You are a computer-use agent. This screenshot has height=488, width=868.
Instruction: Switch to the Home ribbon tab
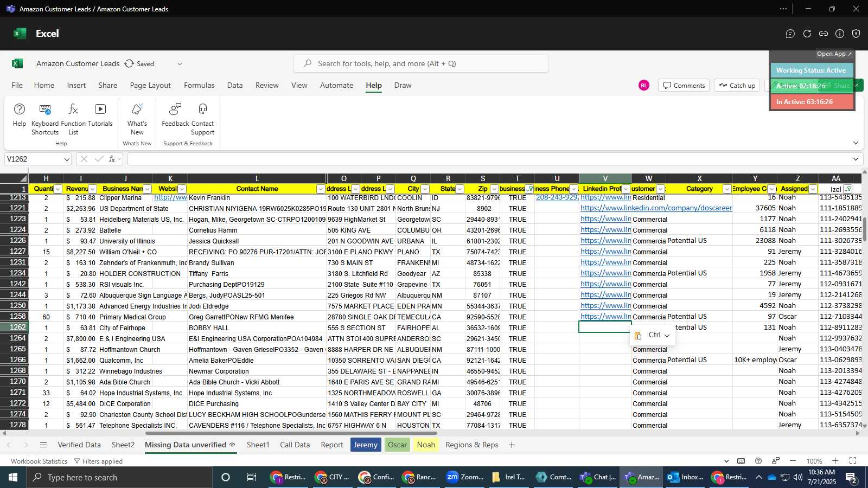coord(44,85)
